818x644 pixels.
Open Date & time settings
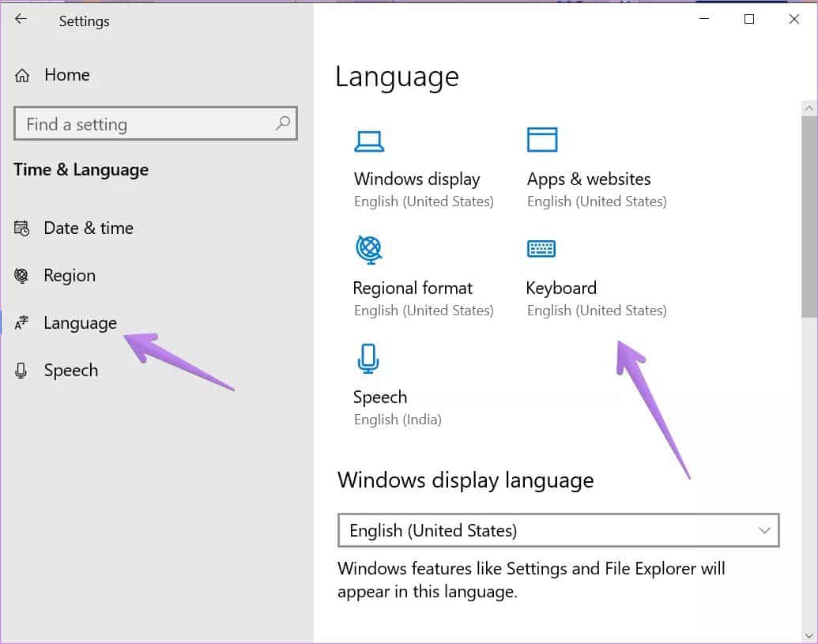[x=89, y=228]
